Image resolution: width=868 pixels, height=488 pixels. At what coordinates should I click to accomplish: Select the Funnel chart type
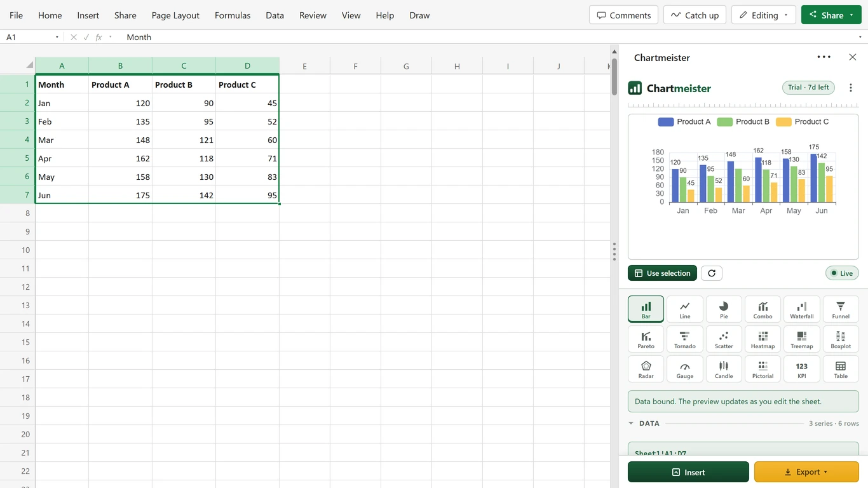(841, 309)
